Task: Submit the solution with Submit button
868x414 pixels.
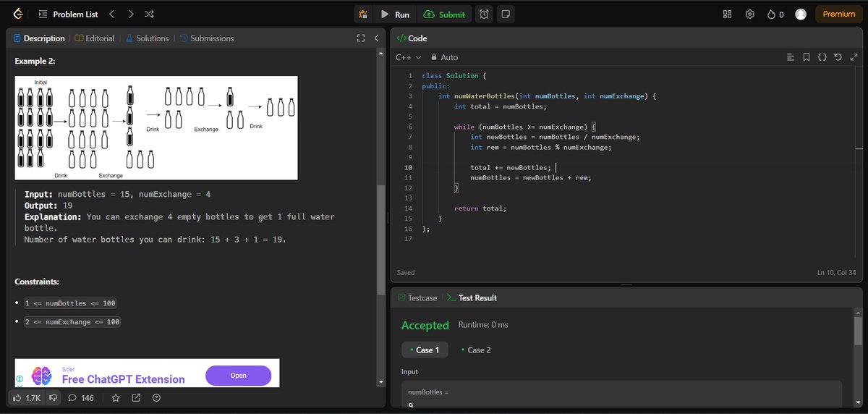Action: pos(444,14)
